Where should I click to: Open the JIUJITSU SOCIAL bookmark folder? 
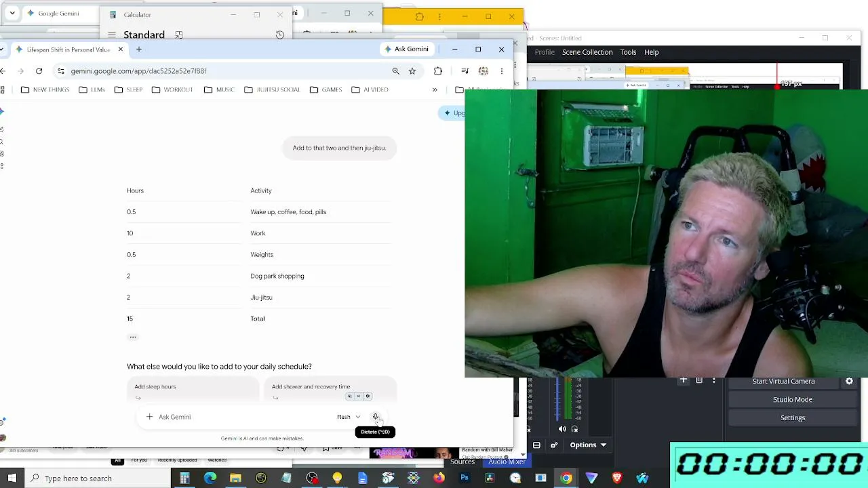point(272,89)
